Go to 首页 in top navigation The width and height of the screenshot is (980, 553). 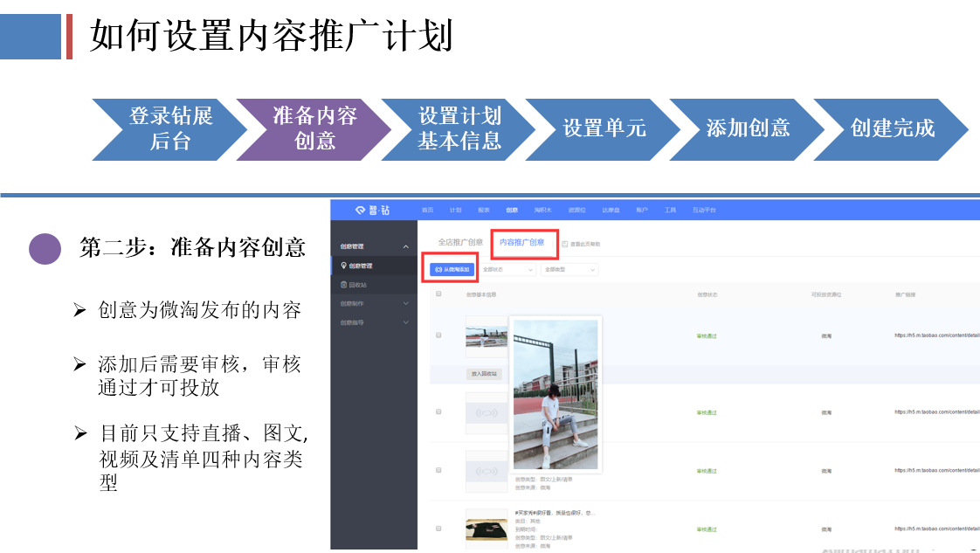click(x=427, y=210)
